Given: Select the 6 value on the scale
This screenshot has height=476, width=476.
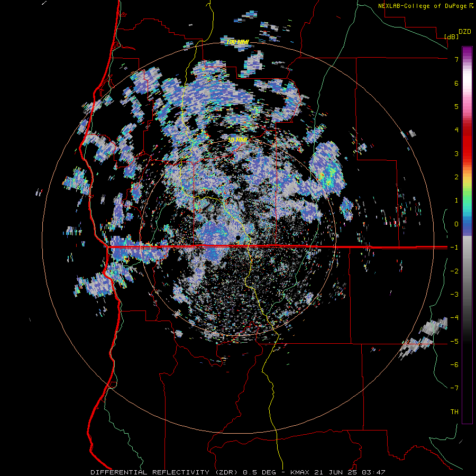Looking at the screenshot, I should [456, 83].
